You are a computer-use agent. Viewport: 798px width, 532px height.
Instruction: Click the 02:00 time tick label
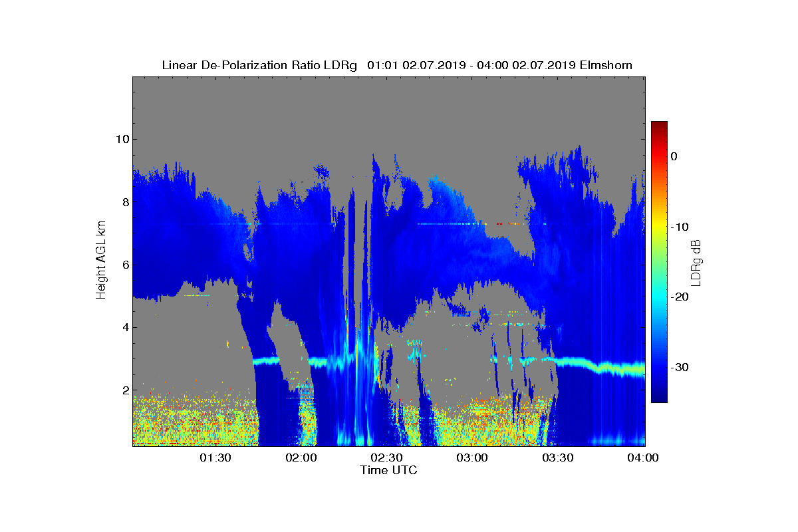pyautogui.click(x=301, y=458)
